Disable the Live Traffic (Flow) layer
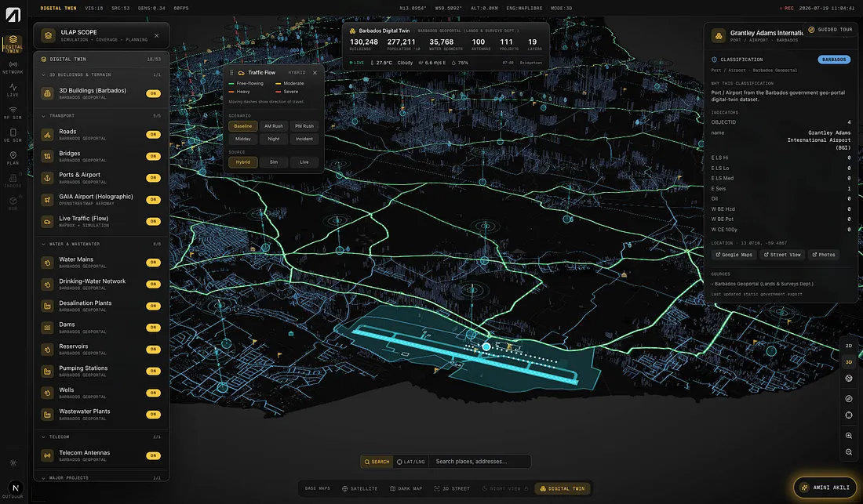The height and width of the screenshot is (504, 863). click(153, 222)
